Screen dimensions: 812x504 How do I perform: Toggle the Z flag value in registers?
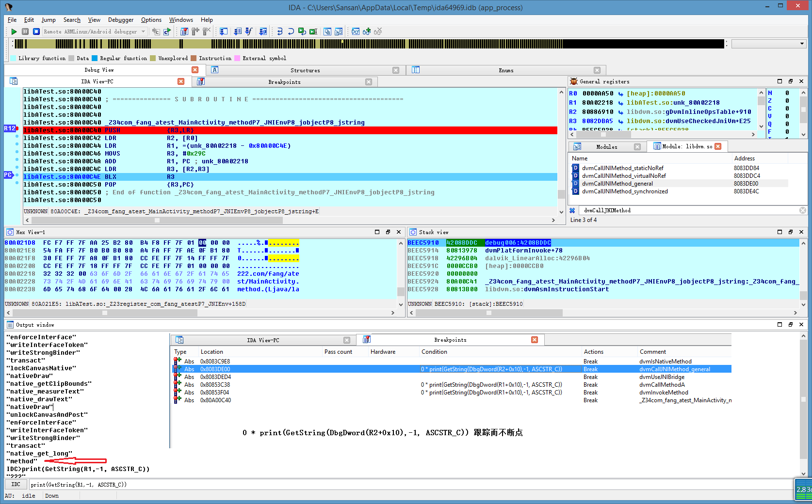point(787,101)
